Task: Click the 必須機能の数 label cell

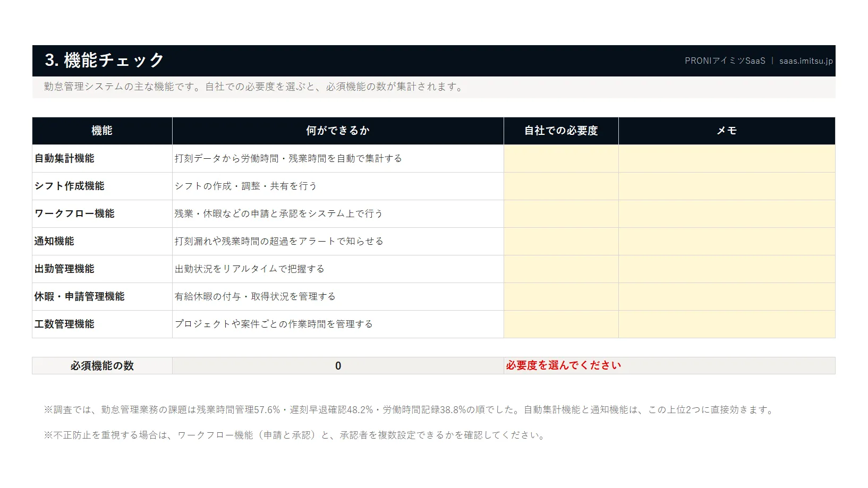Action: [102, 366]
